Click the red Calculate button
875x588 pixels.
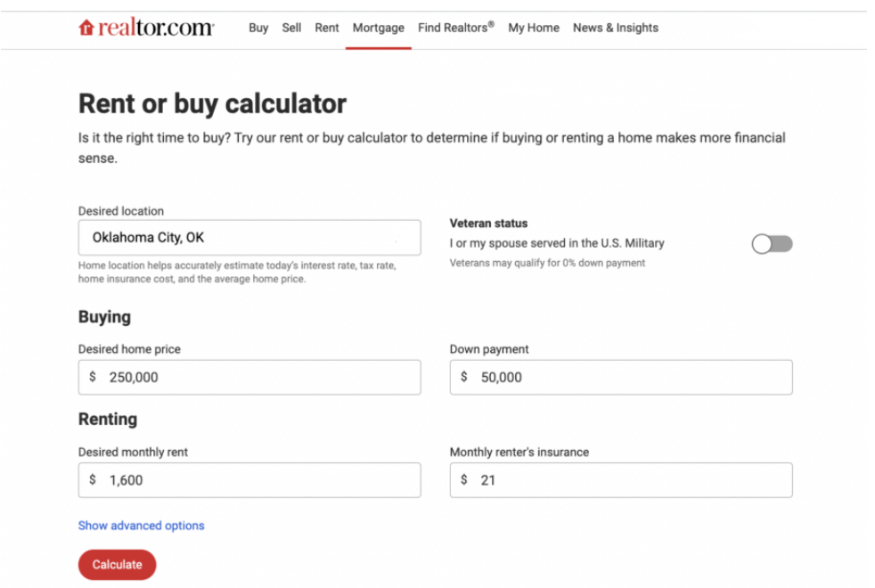coord(118,565)
